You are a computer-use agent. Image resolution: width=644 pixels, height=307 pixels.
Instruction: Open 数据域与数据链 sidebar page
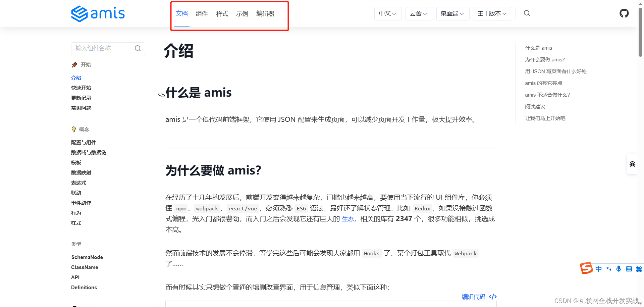[x=89, y=152]
